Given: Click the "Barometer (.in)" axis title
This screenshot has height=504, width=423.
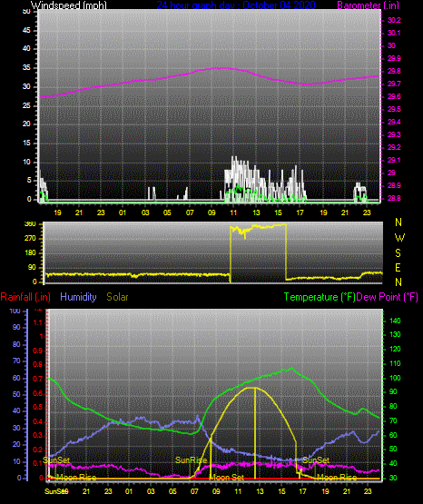Looking at the screenshot, I should pyautogui.click(x=368, y=5).
